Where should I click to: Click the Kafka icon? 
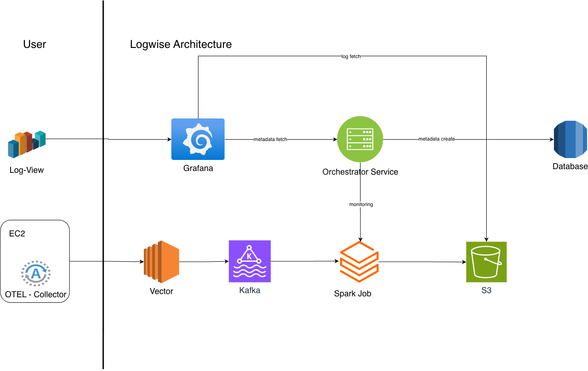pyautogui.click(x=250, y=261)
